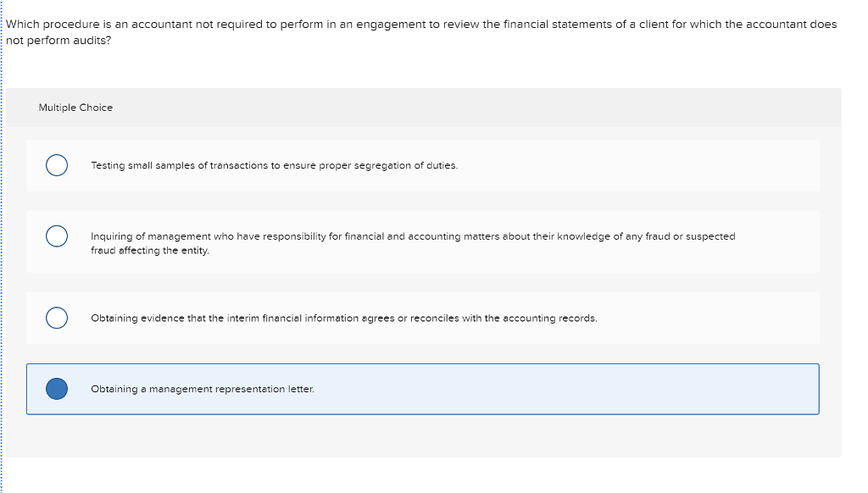Click the text 'Obtaining a management representation letter.'
Image resolution: width=868 pixels, height=493 pixels.
(203, 389)
